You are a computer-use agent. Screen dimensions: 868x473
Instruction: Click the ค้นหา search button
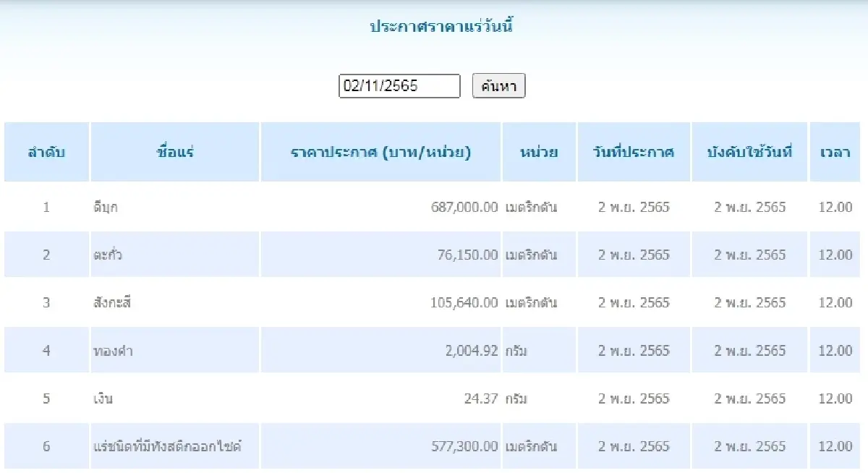[498, 86]
